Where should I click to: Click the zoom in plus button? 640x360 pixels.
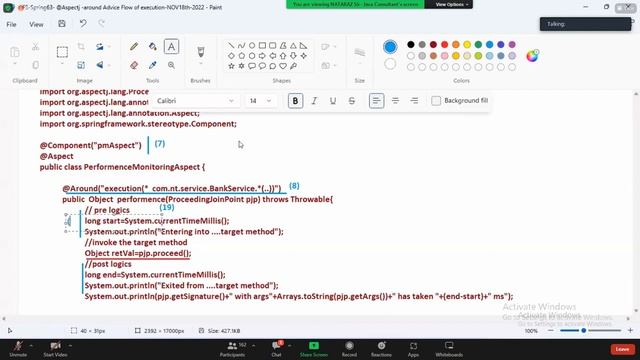(x=630, y=331)
